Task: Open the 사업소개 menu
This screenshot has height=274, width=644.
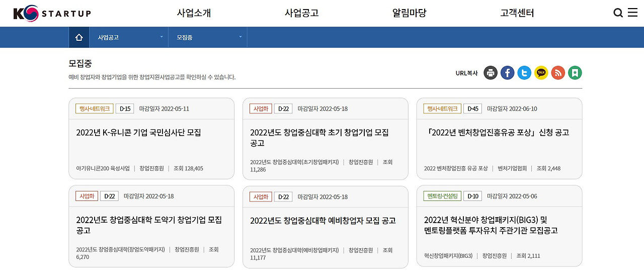Action: [194, 13]
